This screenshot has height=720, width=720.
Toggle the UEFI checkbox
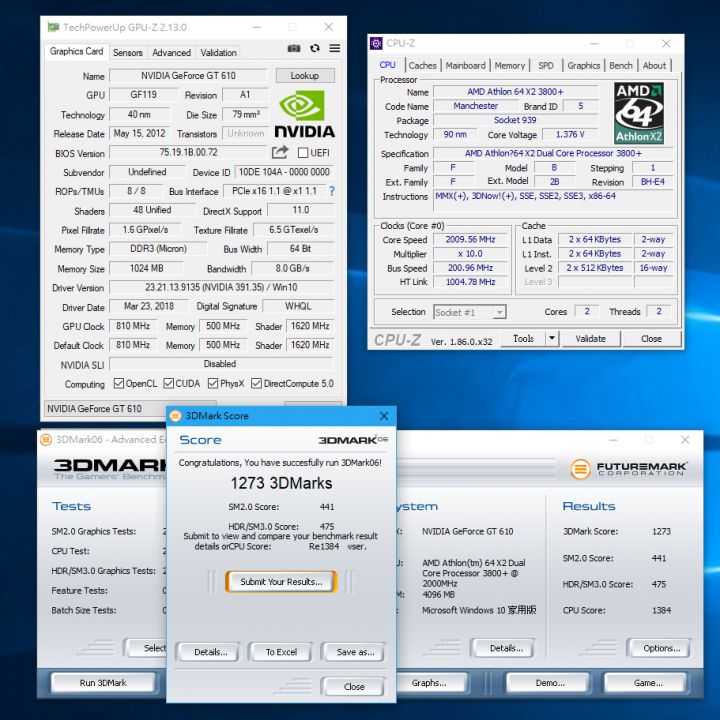(x=303, y=152)
